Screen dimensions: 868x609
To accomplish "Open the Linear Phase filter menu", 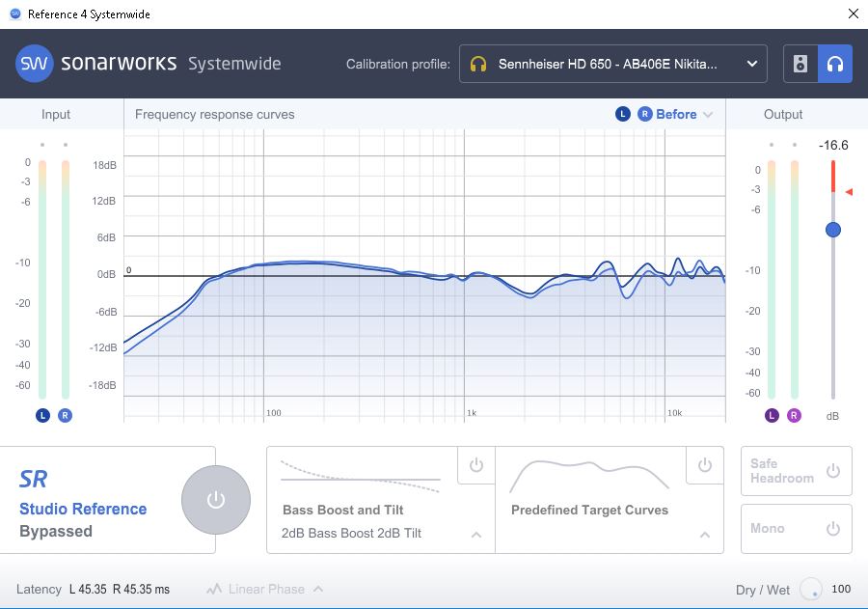I will click(x=265, y=589).
